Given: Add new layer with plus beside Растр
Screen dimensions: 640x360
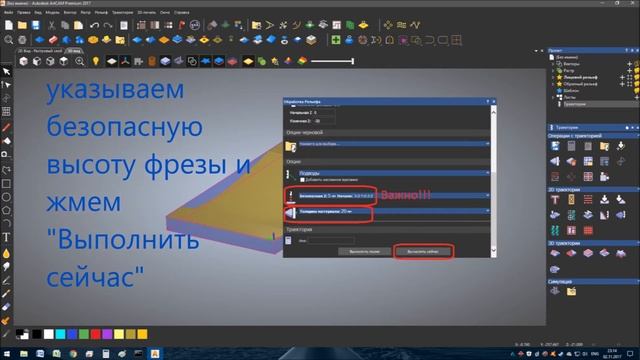Looking at the screenshot, I should [x=629, y=71].
